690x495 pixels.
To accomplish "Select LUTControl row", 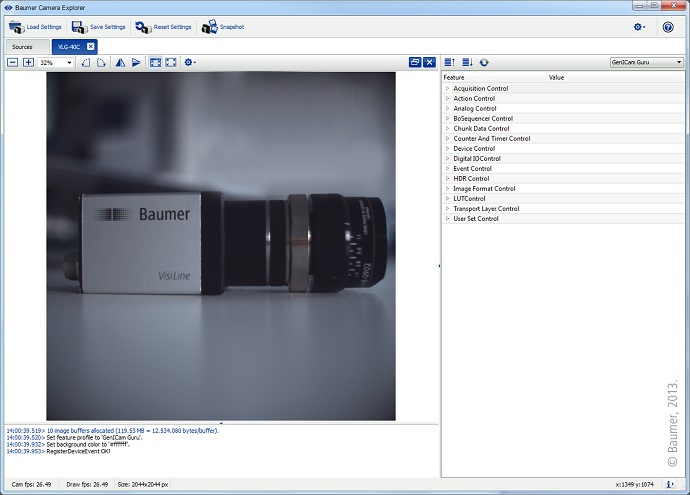I will [563, 198].
